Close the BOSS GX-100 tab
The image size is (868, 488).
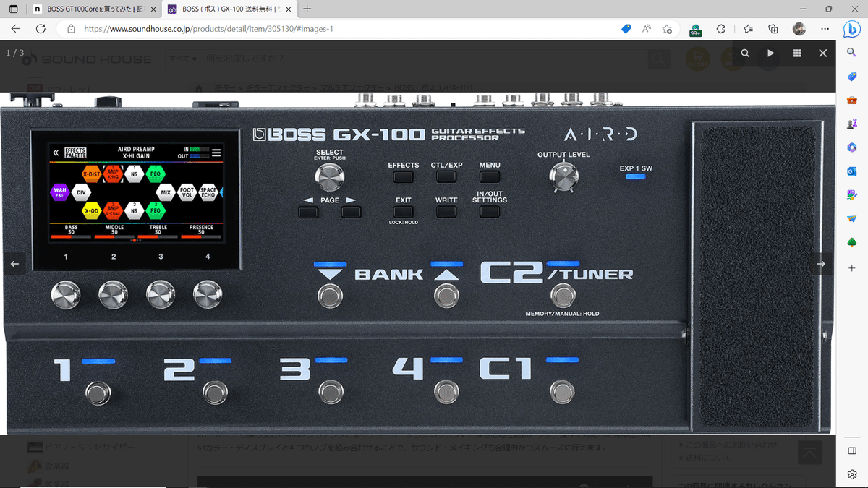tap(288, 9)
